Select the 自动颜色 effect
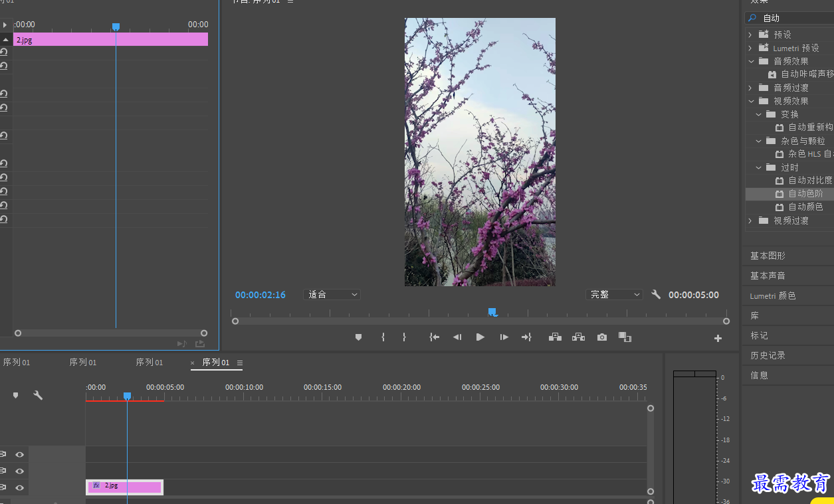This screenshot has height=504, width=834. tap(805, 207)
